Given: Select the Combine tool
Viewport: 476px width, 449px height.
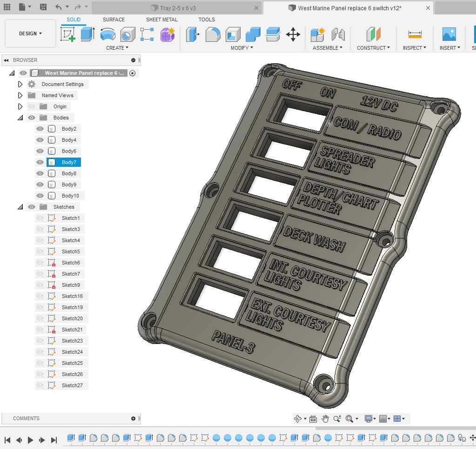Looking at the screenshot, I should click(253, 34).
